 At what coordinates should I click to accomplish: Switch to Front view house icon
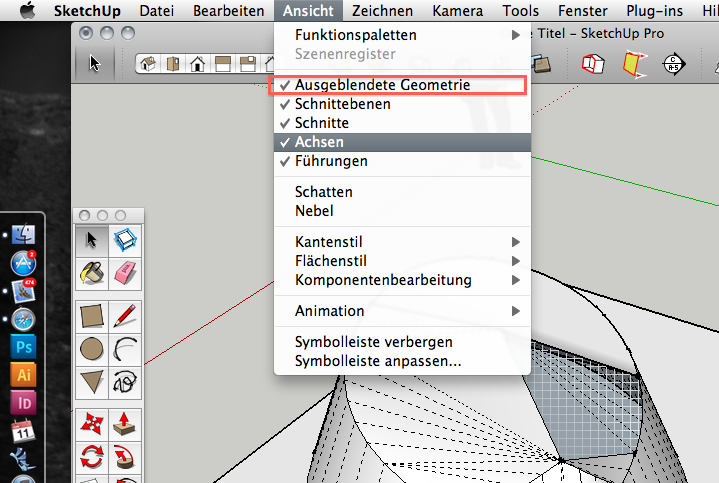click(198, 64)
